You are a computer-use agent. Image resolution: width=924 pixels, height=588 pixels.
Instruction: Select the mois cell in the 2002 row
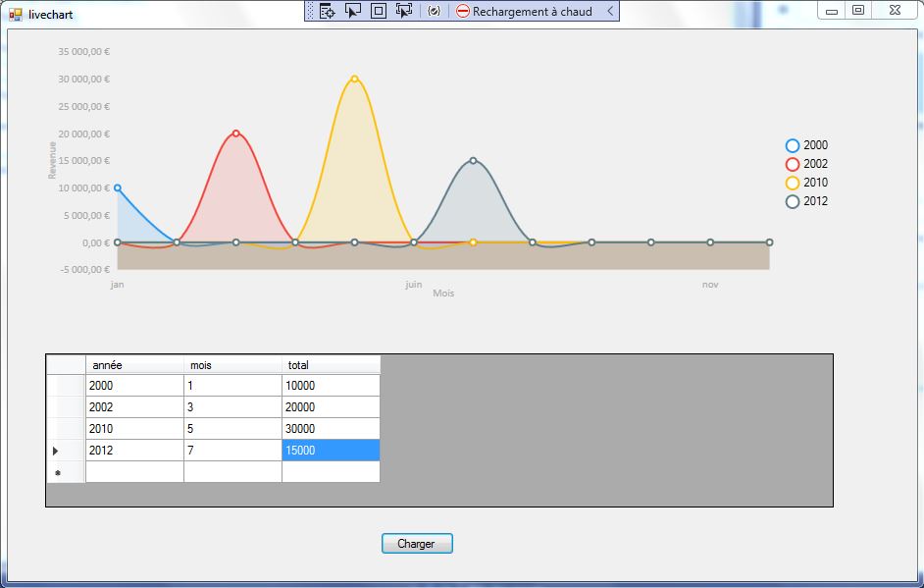232,407
